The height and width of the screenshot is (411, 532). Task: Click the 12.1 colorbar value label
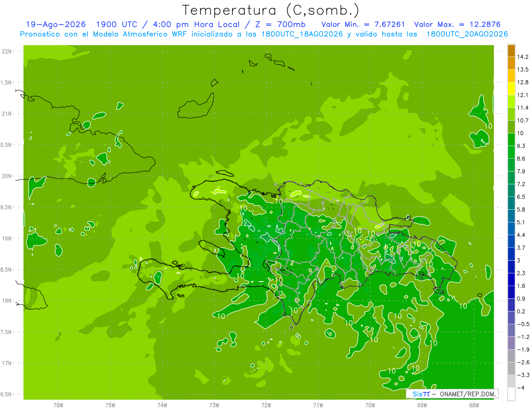tap(523, 95)
